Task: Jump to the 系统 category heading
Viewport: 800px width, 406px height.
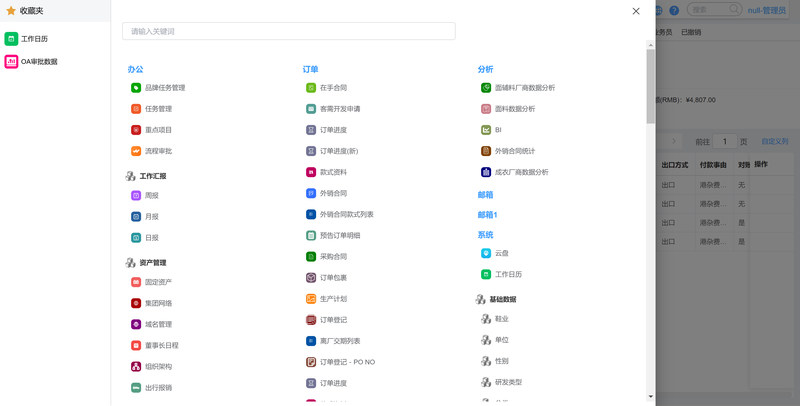Action: (485, 235)
